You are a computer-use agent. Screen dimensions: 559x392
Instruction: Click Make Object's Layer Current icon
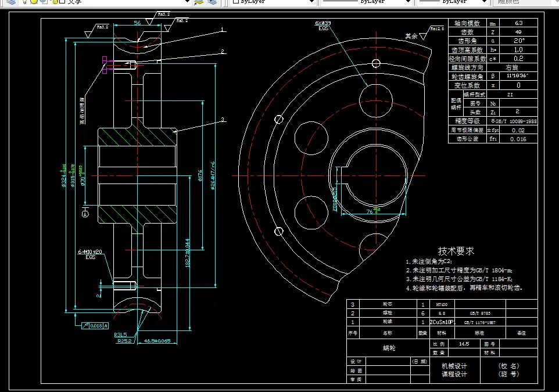[199, 2]
